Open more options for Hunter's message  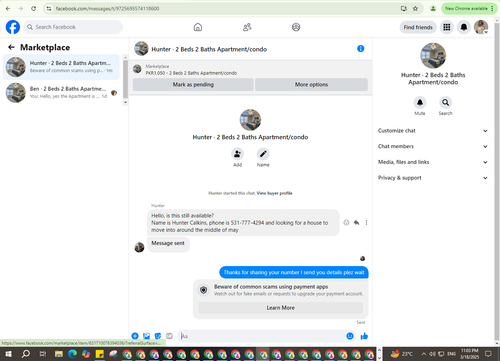[x=366, y=223]
